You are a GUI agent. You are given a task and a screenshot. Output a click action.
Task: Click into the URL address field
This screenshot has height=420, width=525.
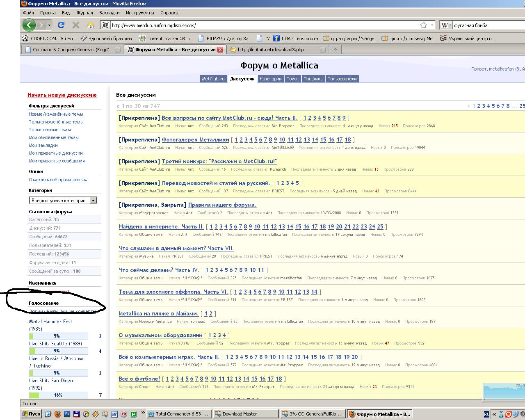pos(262,25)
